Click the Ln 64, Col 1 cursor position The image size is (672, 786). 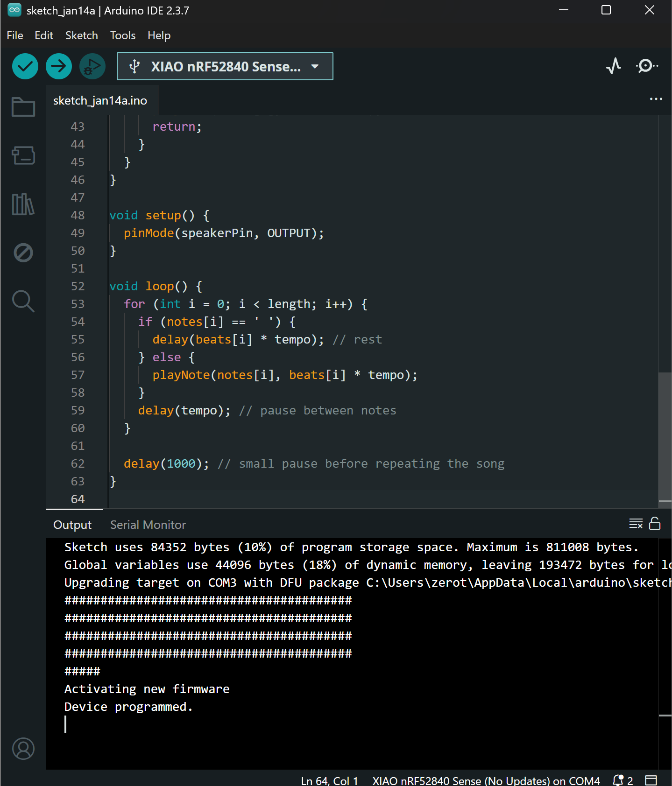(330, 780)
